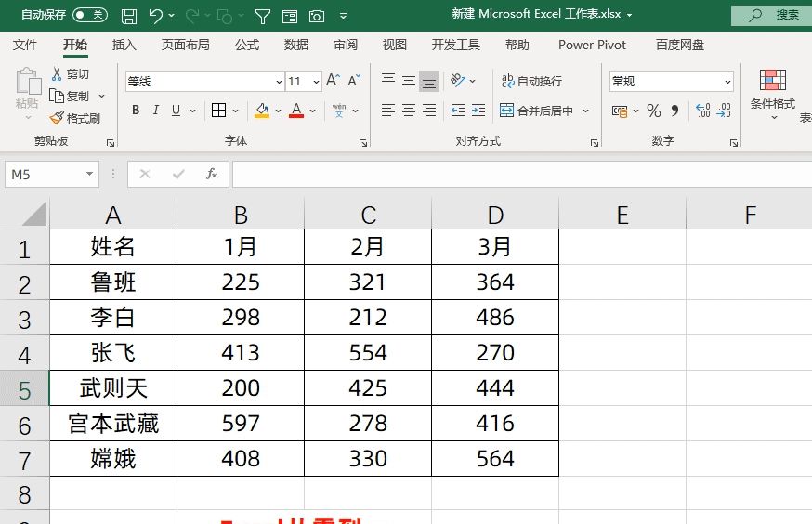
Task: Click 合并后居中 merge and center
Action: [x=536, y=111]
